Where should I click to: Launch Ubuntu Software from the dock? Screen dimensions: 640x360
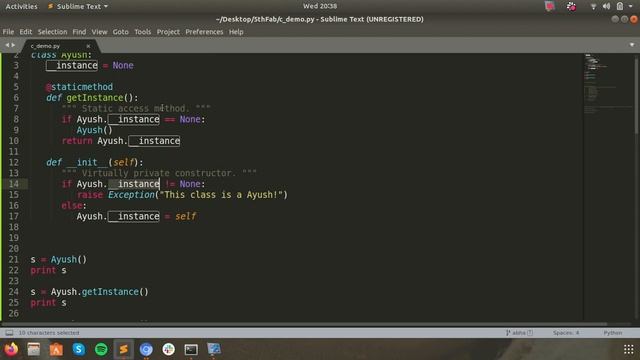[56, 349]
